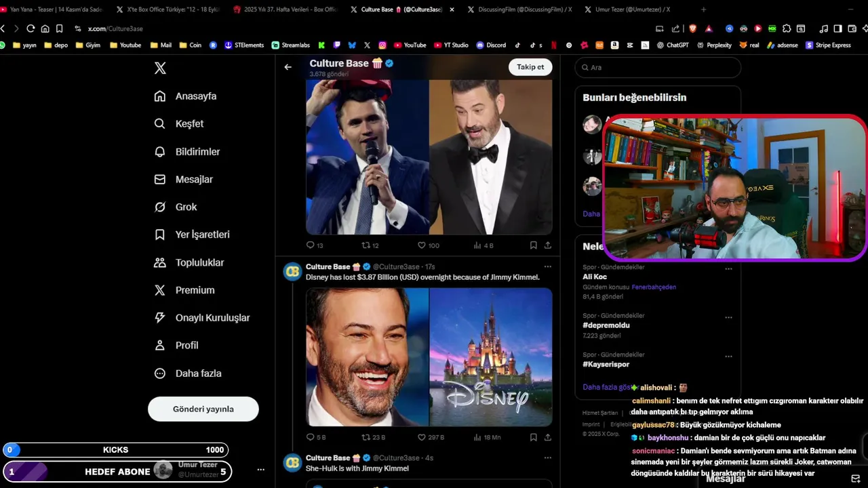Focus the Ara search field
The image size is (868, 488).
pyautogui.click(x=658, y=67)
